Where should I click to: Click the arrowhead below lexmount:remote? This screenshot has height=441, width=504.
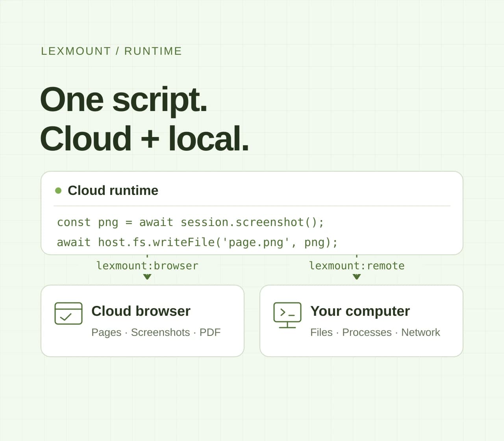coord(357,277)
